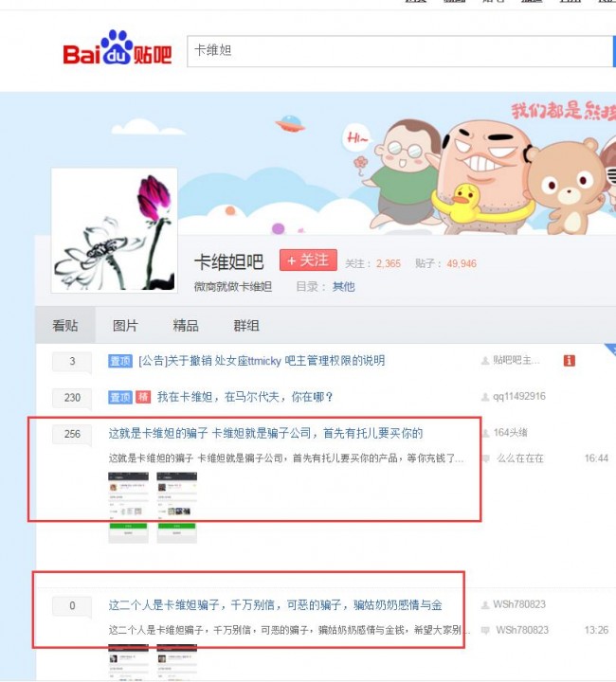Open post 我在卡维妲，在马尔代夫，你在哪？
This screenshot has height=682, width=616.
[x=245, y=397]
